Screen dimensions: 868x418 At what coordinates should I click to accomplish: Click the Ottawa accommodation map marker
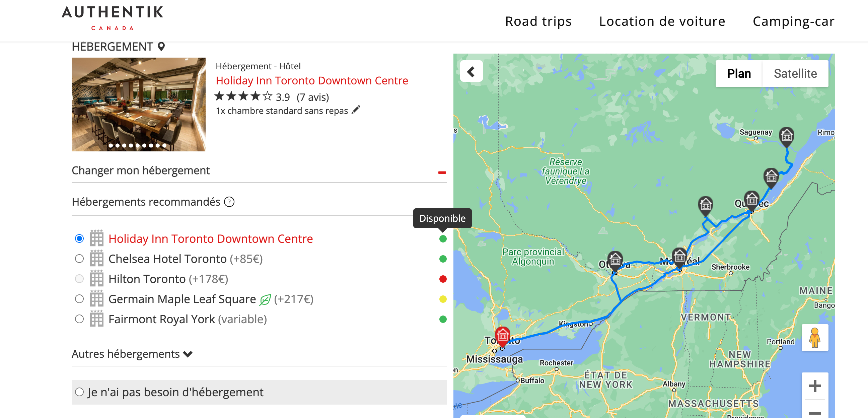(x=615, y=260)
